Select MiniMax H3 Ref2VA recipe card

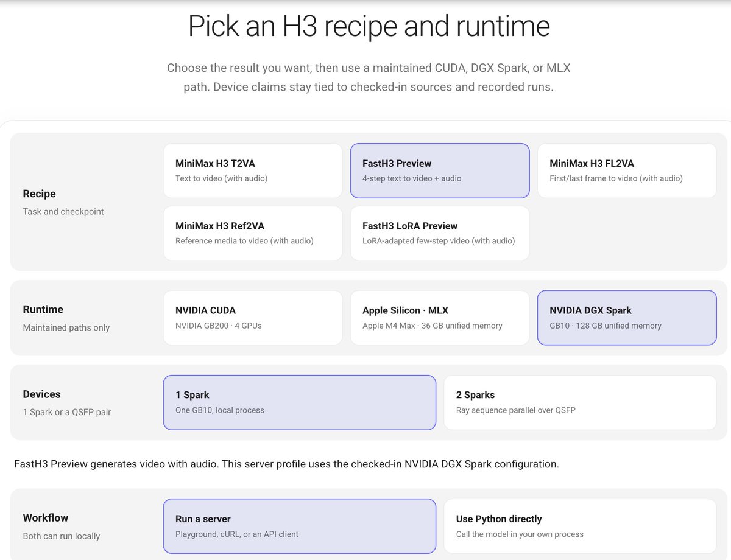pyautogui.click(x=253, y=233)
